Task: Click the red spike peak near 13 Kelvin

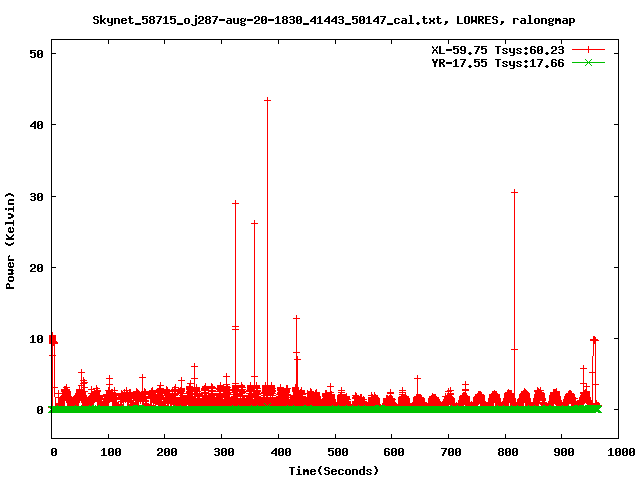Action: tap(297, 318)
